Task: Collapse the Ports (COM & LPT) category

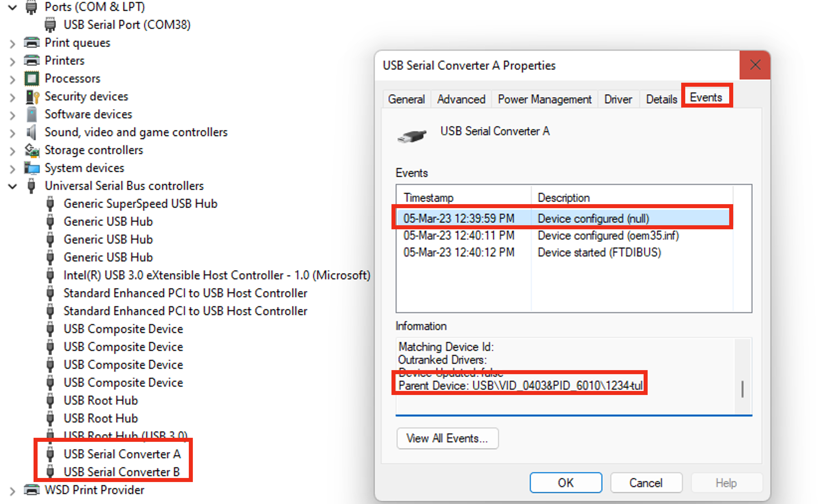Action: coord(12,7)
